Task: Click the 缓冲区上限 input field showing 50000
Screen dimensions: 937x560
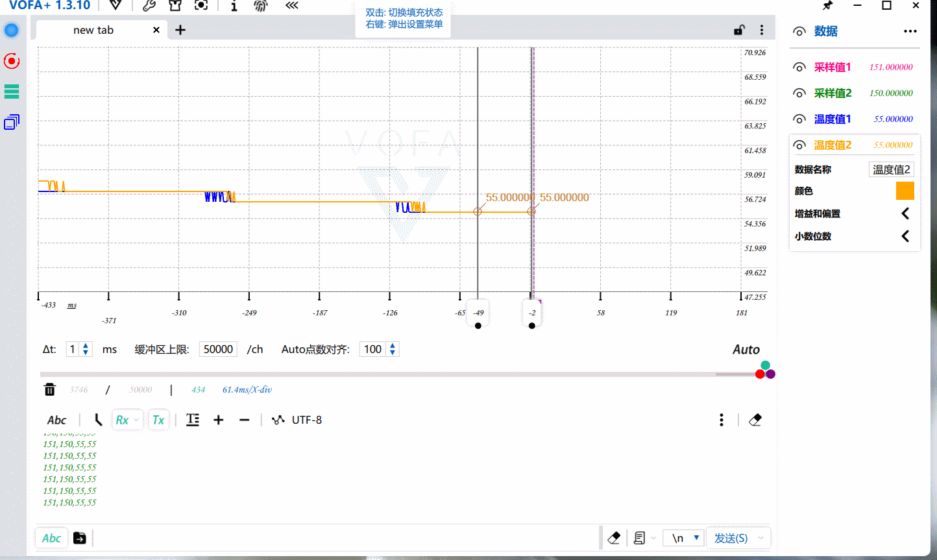Action: click(x=218, y=349)
